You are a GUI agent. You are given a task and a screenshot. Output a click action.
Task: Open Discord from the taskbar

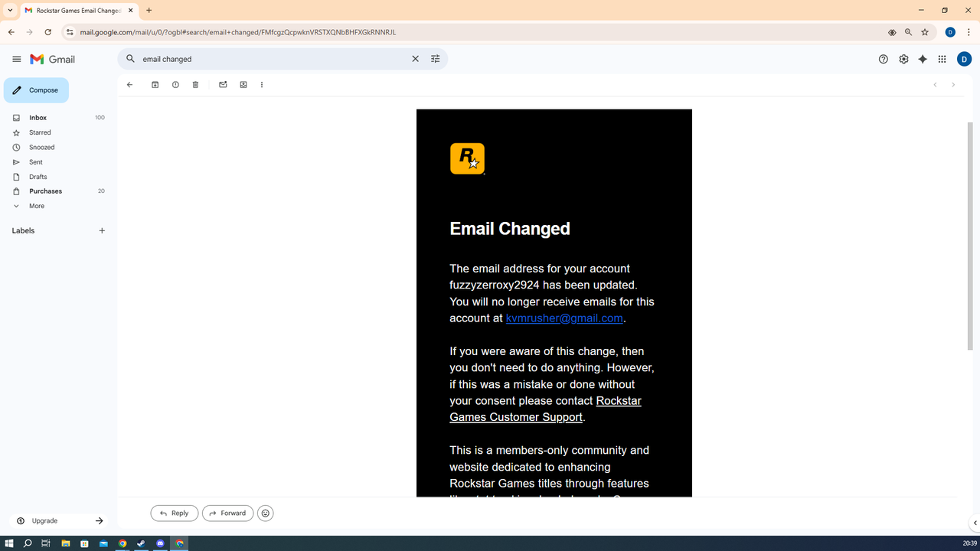pos(160,543)
